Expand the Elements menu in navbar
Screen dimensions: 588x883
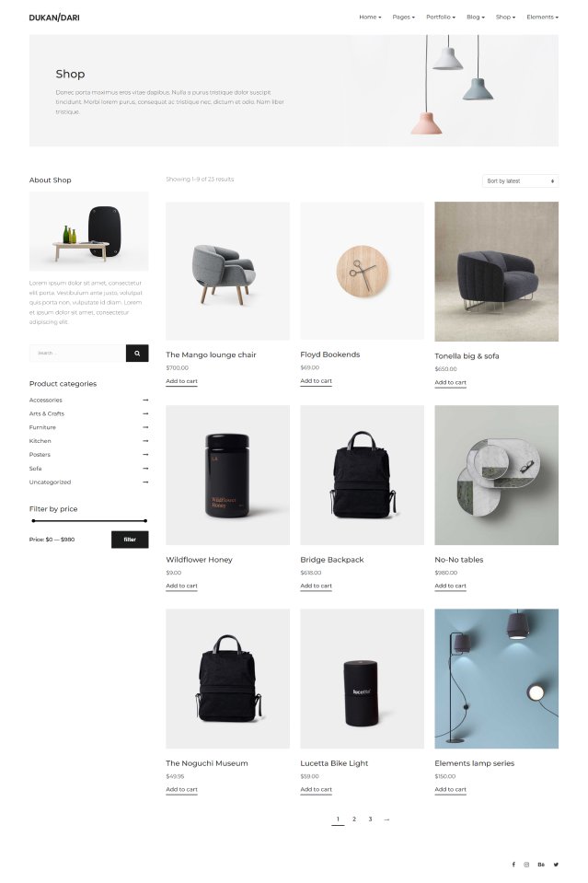click(x=542, y=17)
